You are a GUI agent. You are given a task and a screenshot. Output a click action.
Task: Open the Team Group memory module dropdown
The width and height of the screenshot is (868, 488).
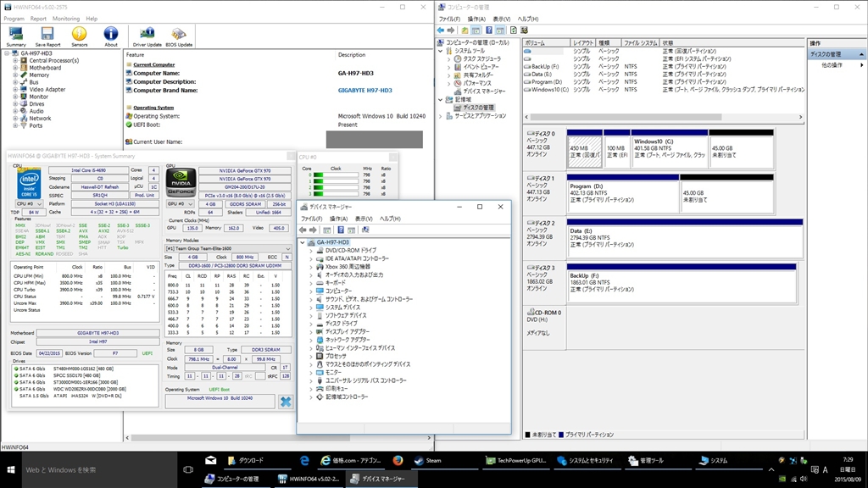coord(226,248)
